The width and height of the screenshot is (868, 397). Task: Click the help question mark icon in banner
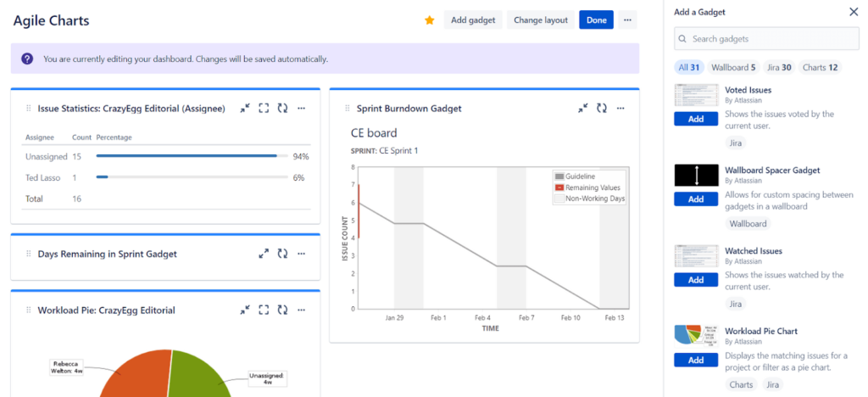pos(27,59)
